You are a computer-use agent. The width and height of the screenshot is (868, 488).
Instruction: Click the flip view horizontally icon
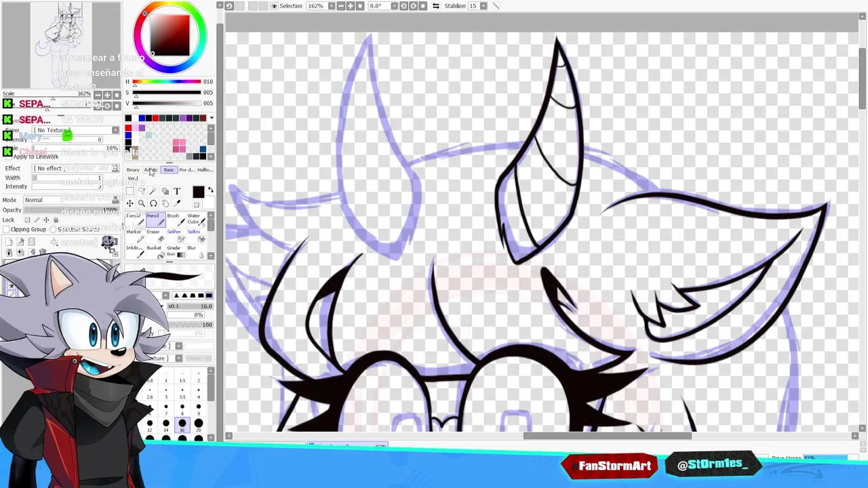(x=435, y=5)
